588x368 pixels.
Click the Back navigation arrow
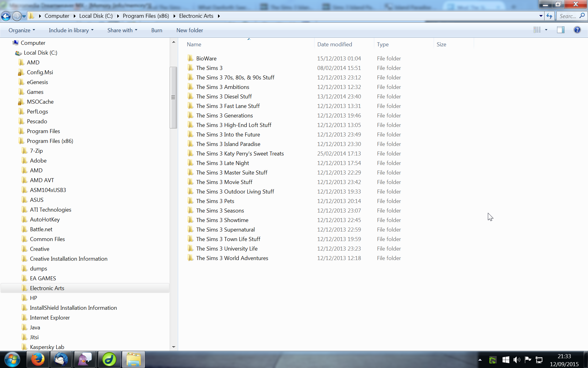[x=6, y=16]
